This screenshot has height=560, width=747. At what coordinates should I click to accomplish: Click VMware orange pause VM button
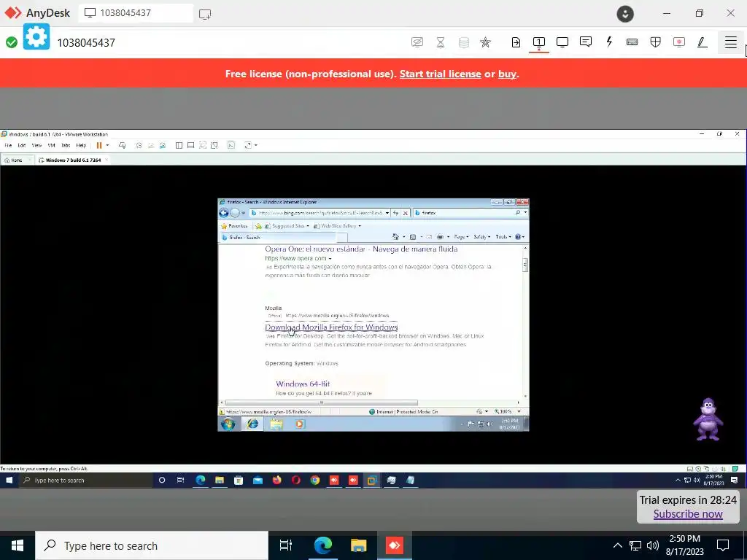[99, 145]
